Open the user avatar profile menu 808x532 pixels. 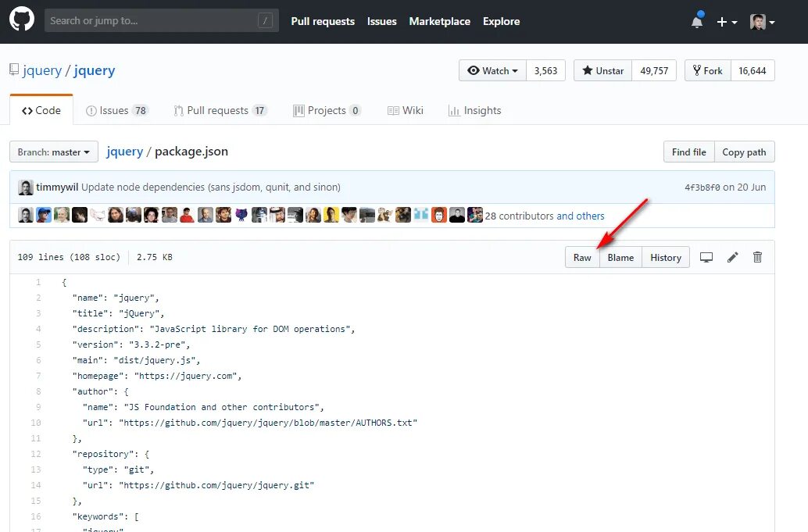point(763,22)
